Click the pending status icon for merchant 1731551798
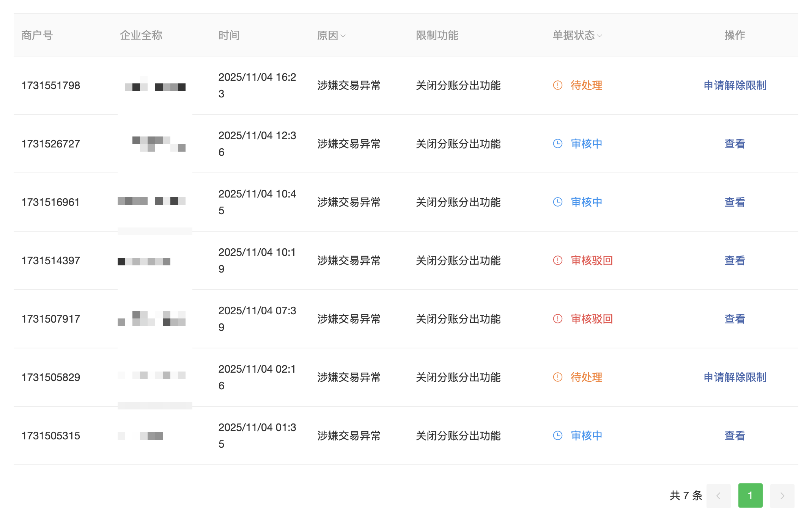Image resolution: width=812 pixels, height=508 pixels. (557, 85)
